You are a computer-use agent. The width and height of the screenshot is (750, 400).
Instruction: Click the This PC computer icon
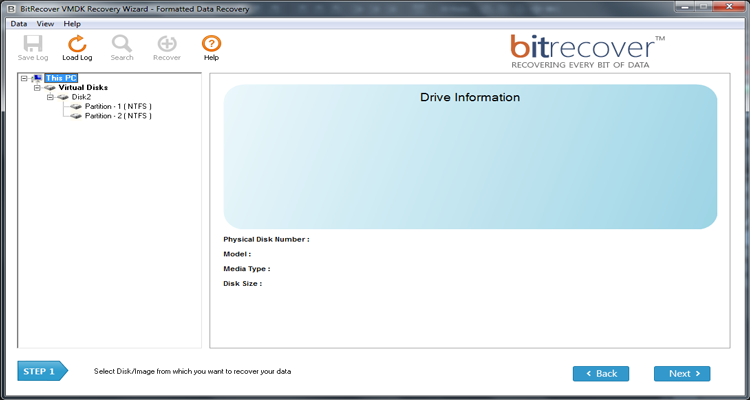point(38,78)
